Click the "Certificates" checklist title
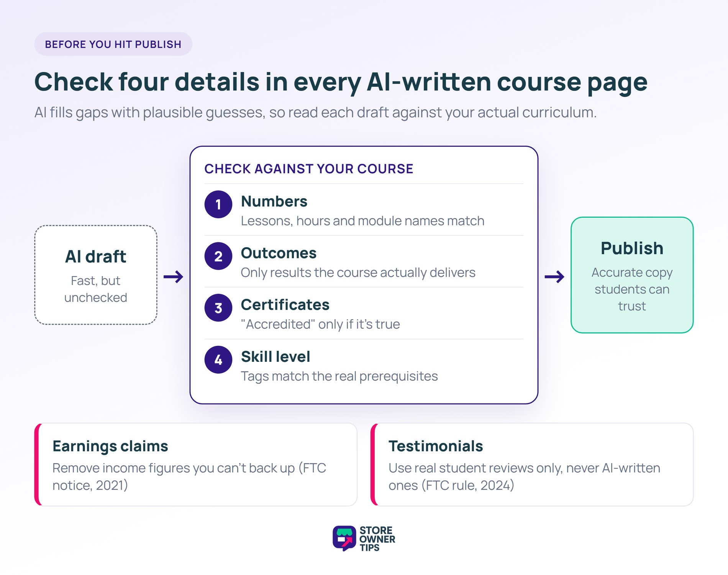 tap(285, 305)
